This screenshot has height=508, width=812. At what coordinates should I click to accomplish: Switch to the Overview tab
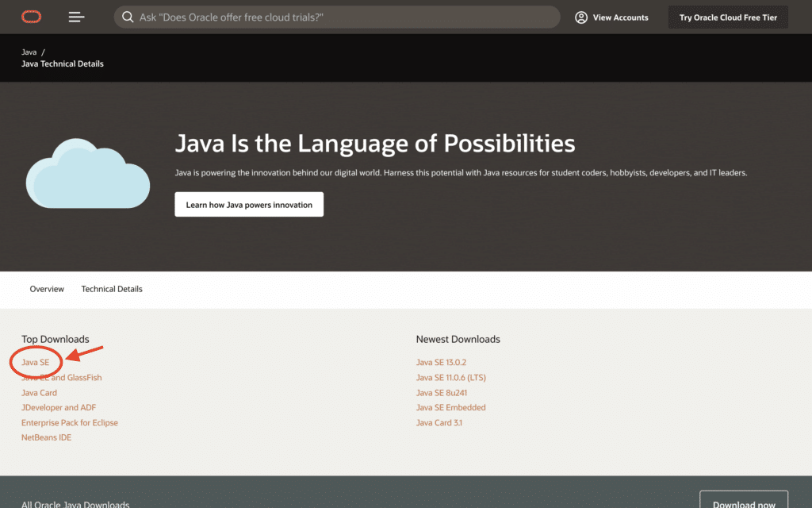[47, 289]
